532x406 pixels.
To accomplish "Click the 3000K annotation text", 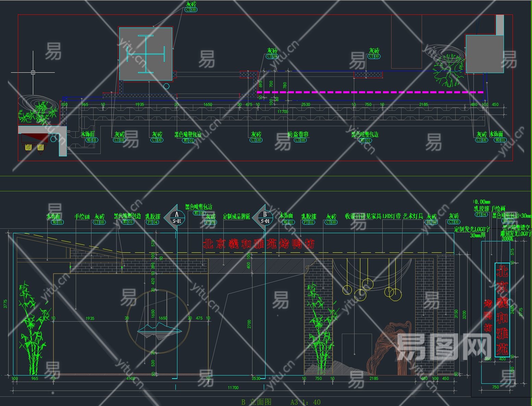I will 507,238.
